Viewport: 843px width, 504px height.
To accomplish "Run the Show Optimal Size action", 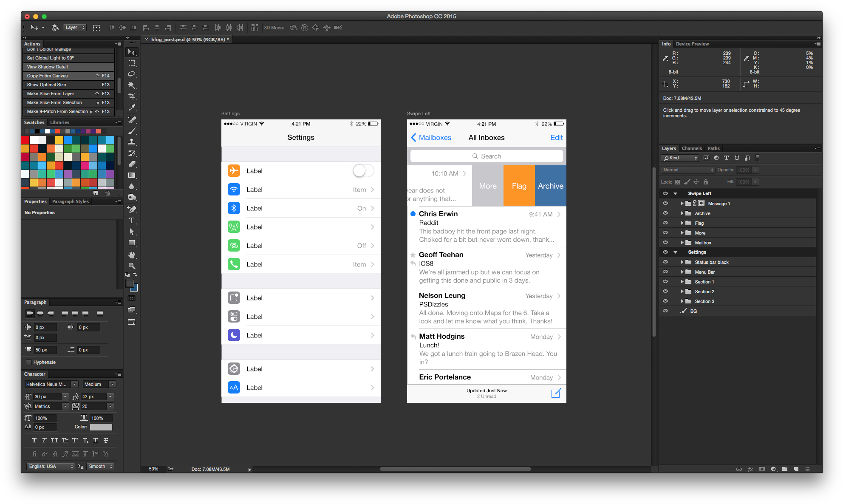I will coord(68,85).
